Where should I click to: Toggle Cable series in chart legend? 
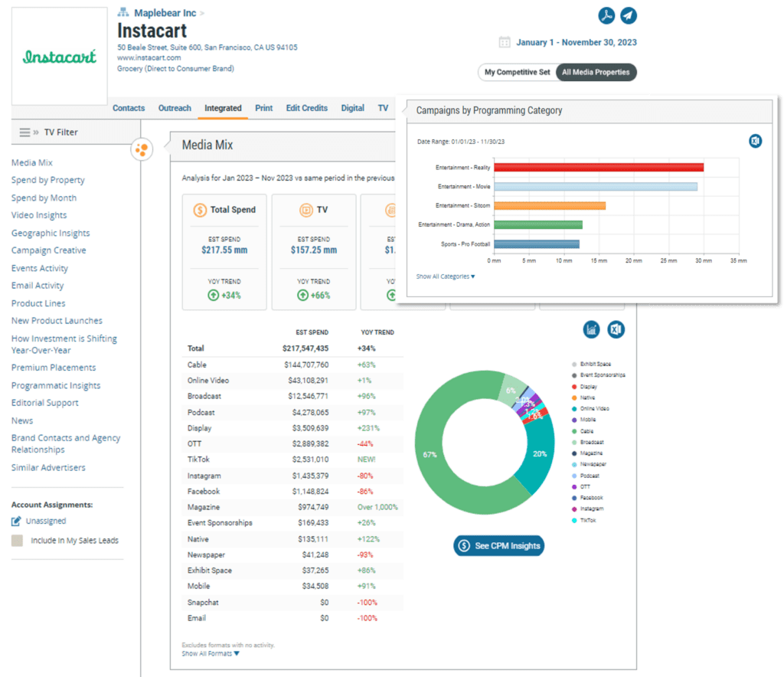coord(583,431)
